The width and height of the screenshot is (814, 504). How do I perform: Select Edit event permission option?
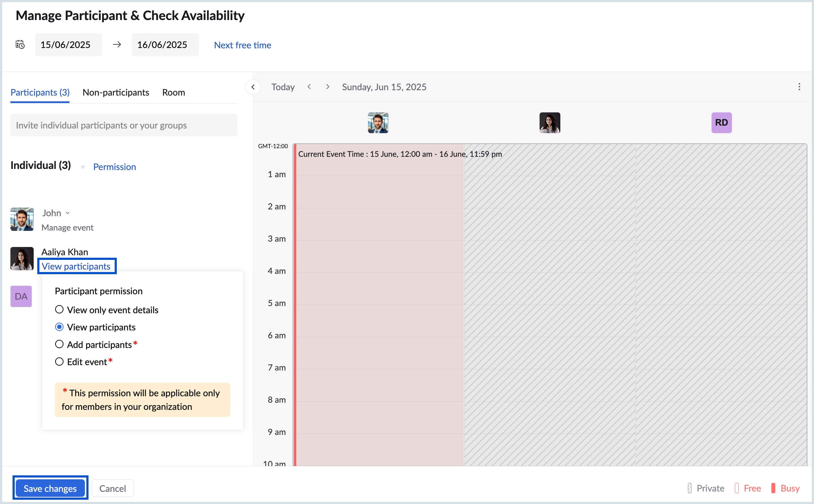pyautogui.click(x=59, y=362)
